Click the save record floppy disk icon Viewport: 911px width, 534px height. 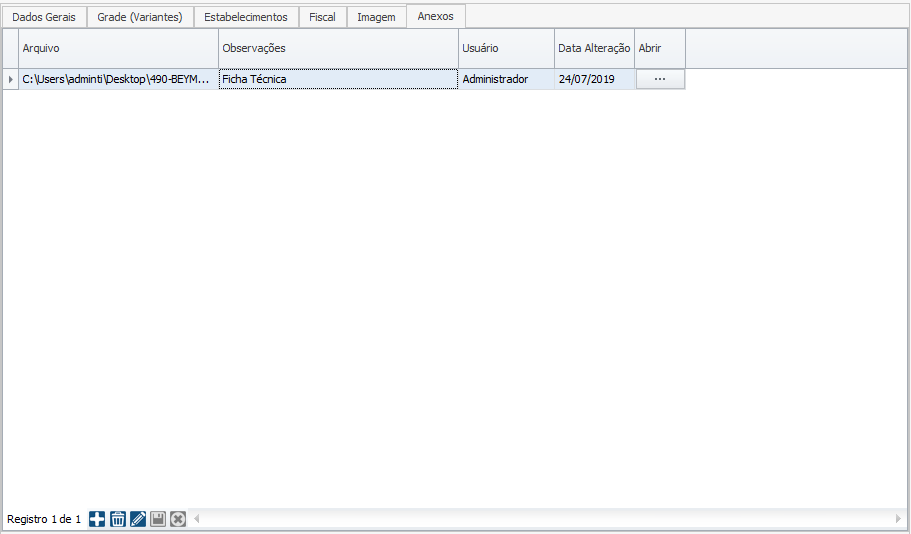pyautogui.click(x=158, y=519)
